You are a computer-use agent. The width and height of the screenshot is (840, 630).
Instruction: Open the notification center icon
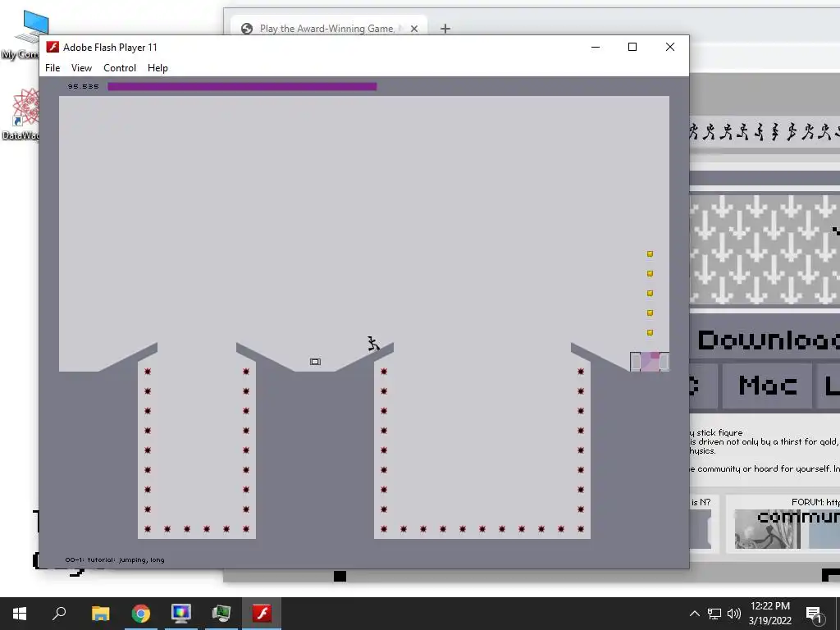pyautogui.click(x=814, y=614)
